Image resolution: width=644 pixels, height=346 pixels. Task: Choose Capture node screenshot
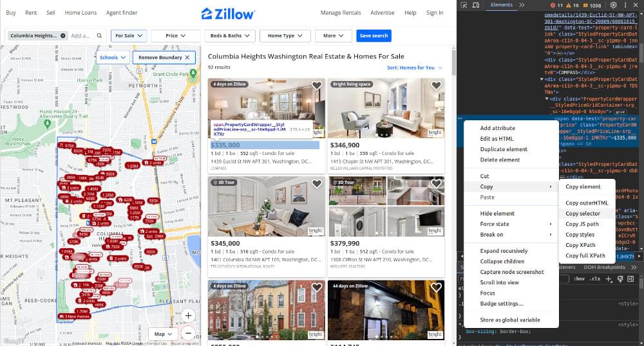click(512, 272)
